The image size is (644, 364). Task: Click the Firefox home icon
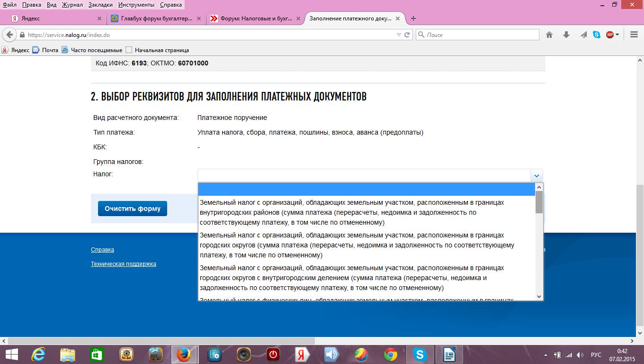tap(549, 35)
